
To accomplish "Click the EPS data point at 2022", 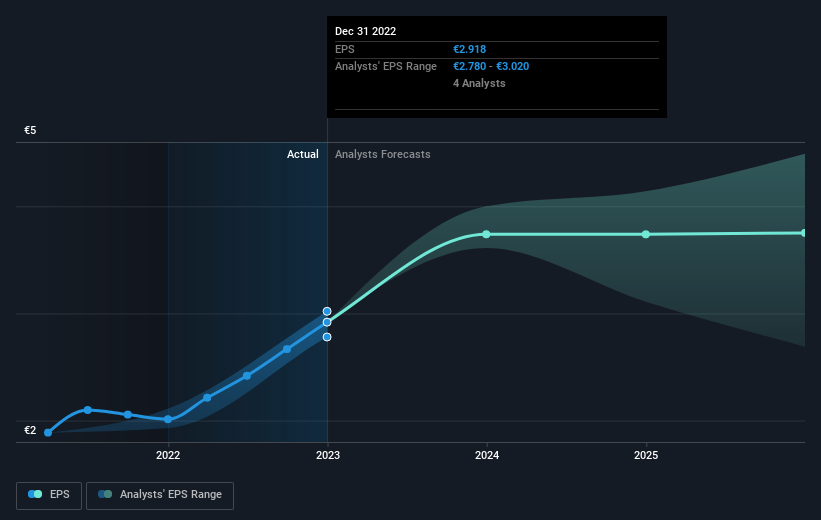I will click(168, 419).
